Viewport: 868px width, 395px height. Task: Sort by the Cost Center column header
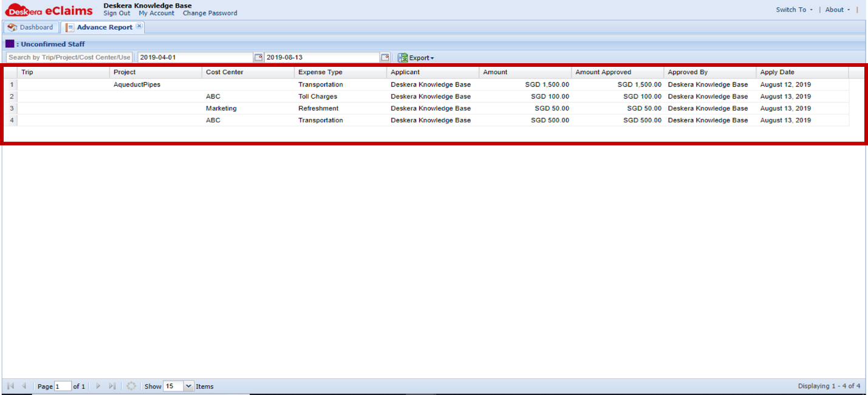[x=248, y=72]
